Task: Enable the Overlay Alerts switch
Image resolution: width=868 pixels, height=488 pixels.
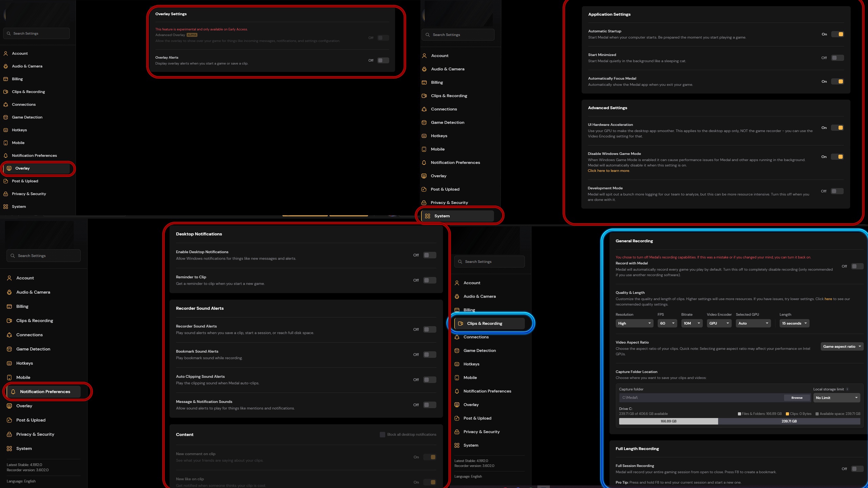Action: coord(383,61)
